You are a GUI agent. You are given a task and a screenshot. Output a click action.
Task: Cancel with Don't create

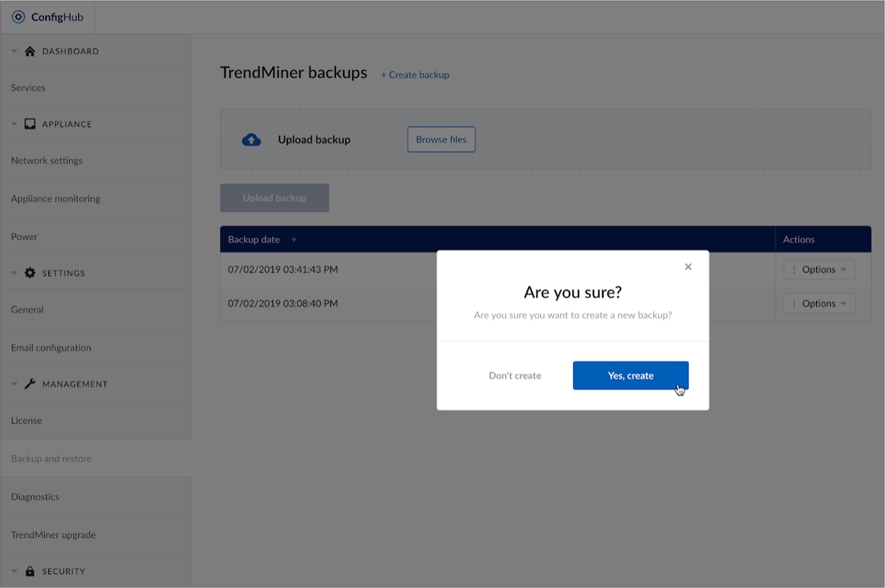pyautogui.click(x=515, y=375)
